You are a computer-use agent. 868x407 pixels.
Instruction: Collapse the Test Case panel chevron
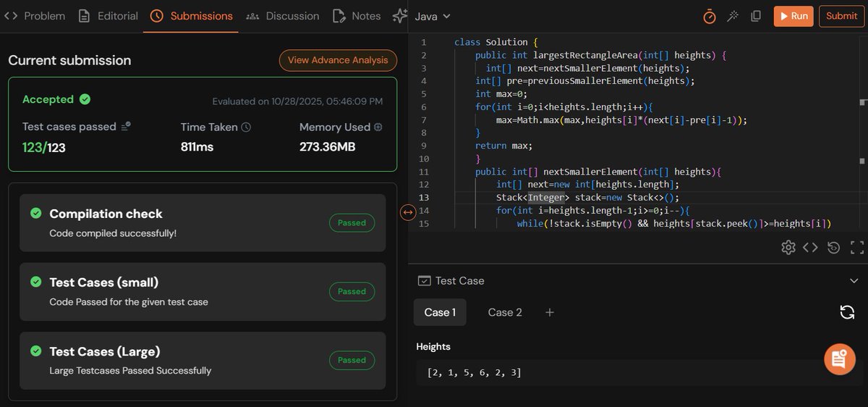(x=854, y=281)
